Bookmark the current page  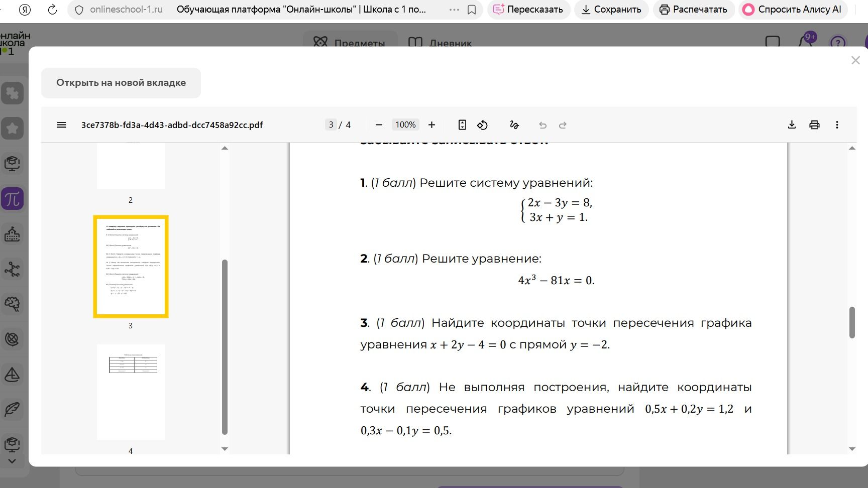(472, 10)
